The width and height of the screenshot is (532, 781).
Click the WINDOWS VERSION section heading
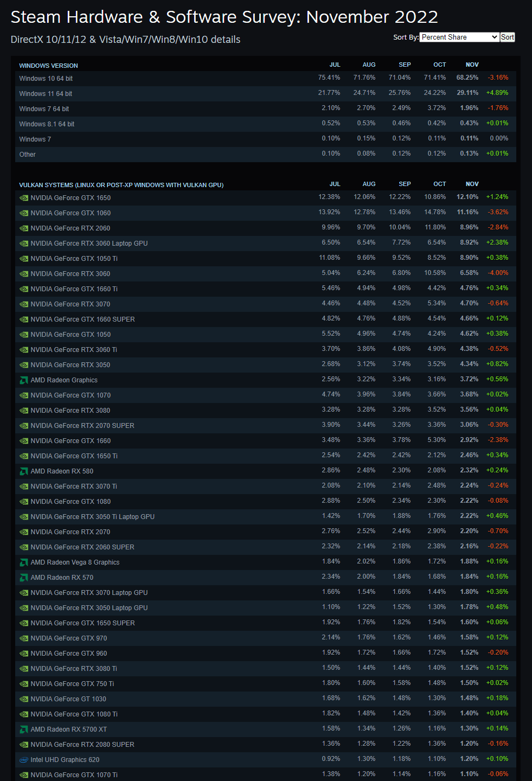[49, 66]
